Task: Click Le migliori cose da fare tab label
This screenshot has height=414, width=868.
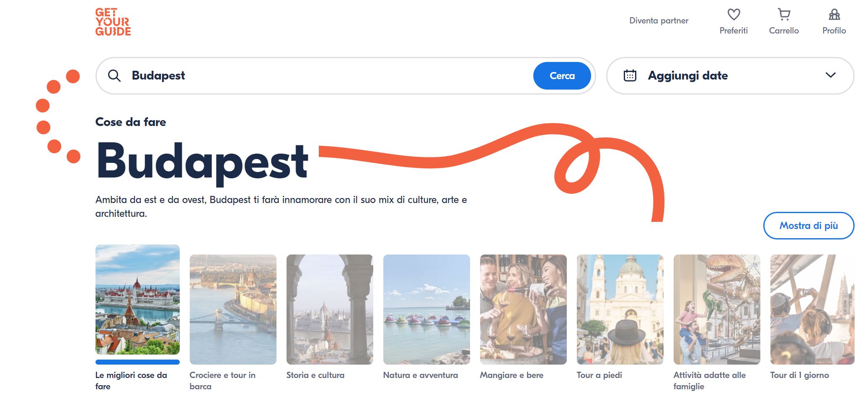Action: 131,381
